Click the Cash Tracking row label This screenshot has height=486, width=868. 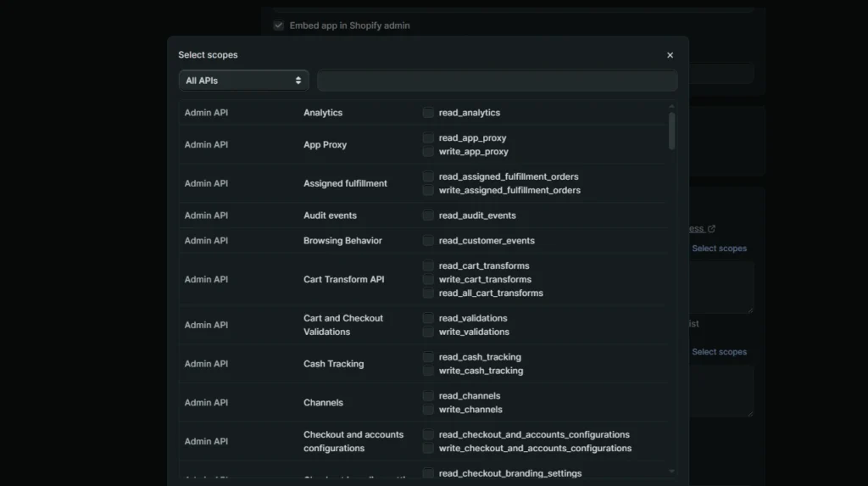click(x=333, y=364)
